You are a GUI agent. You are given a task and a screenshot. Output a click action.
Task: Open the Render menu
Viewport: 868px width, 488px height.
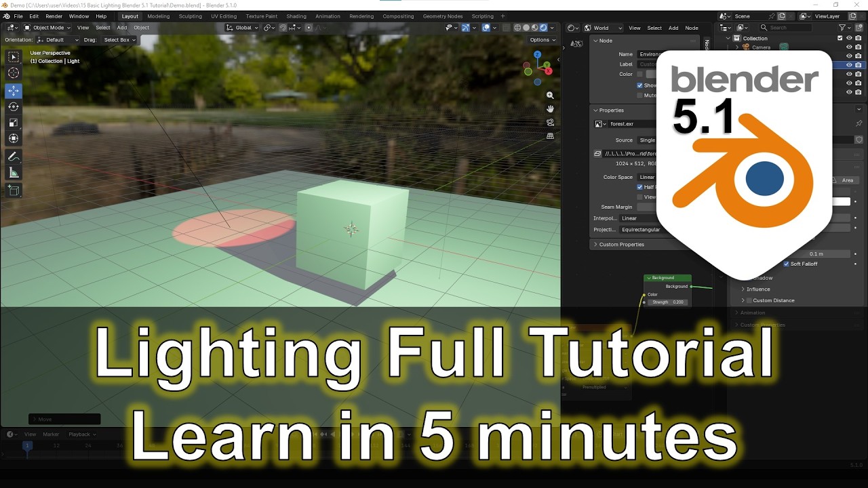coord(54,16)
